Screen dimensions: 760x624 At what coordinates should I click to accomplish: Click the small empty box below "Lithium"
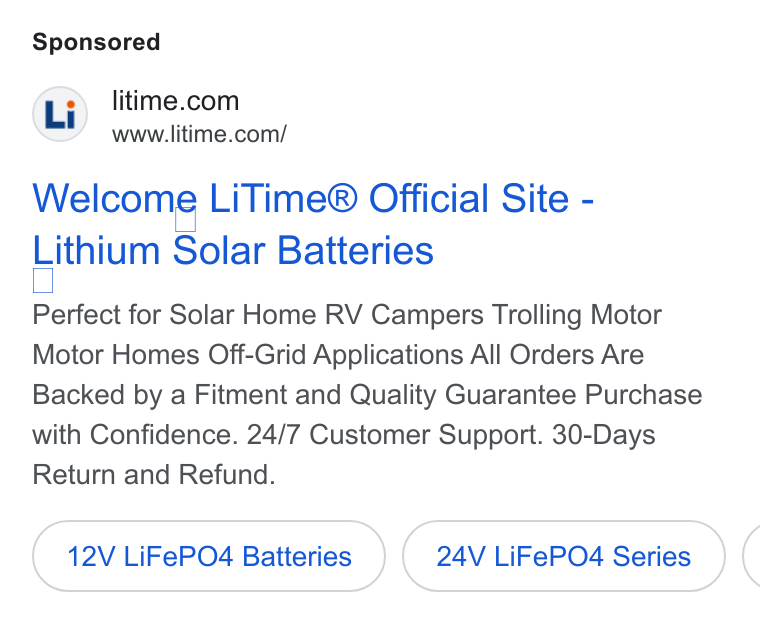click(x=43, y=281)
